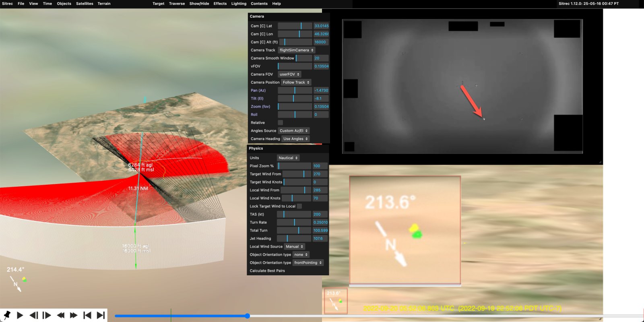Open the Satellites menu
This screenshot has width=644, height=322.
coord(85,4)
